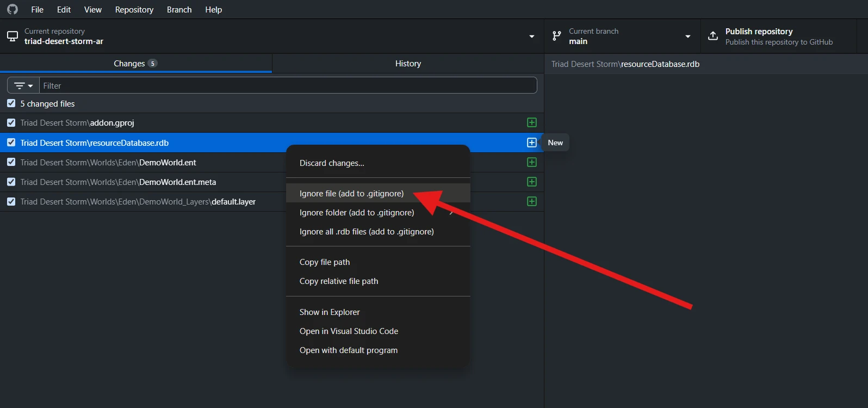Click the filter options icon button
The height and width of the screenshot is (408, 868).
(x=23, y=85)
